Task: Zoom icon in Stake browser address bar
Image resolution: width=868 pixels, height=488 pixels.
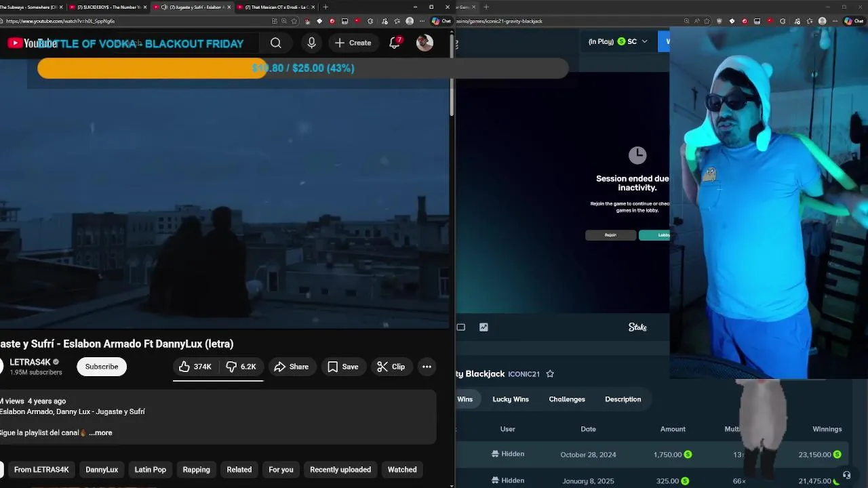Action: pyautogui.click(x=685, y=21)
